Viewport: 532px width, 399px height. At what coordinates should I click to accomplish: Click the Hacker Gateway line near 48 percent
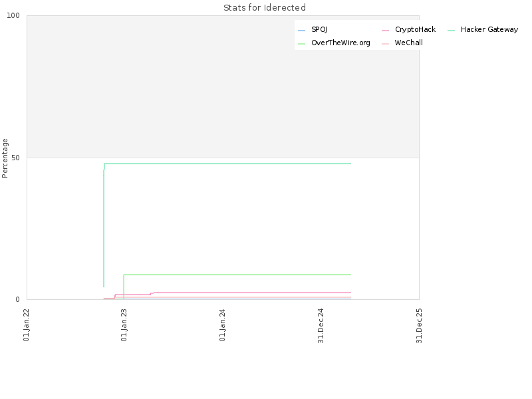(227, 164)
